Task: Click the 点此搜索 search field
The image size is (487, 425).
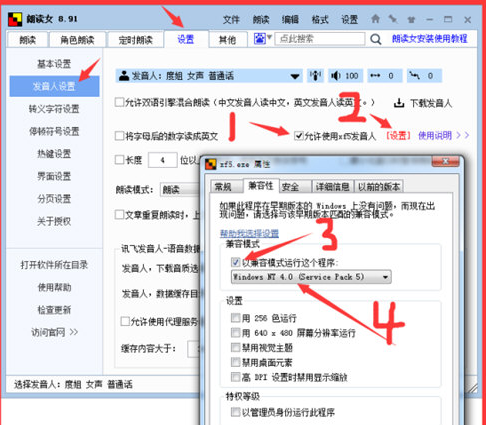Action: (319, 39)
